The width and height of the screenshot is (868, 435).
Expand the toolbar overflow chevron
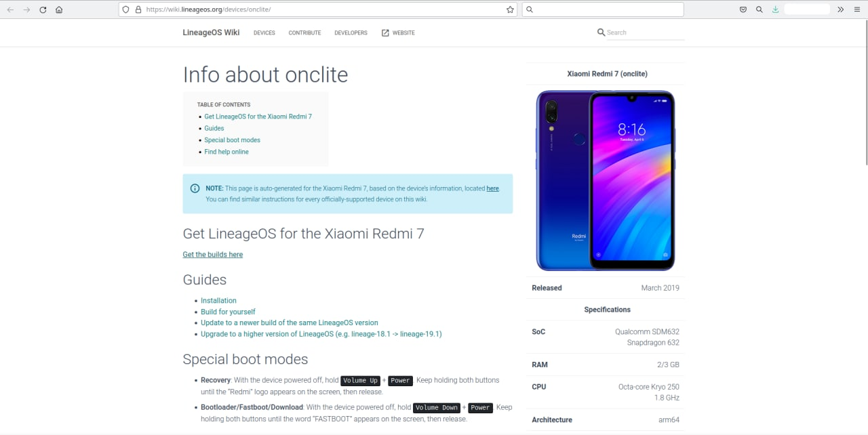pyautogui.click(x=841, y=10)
